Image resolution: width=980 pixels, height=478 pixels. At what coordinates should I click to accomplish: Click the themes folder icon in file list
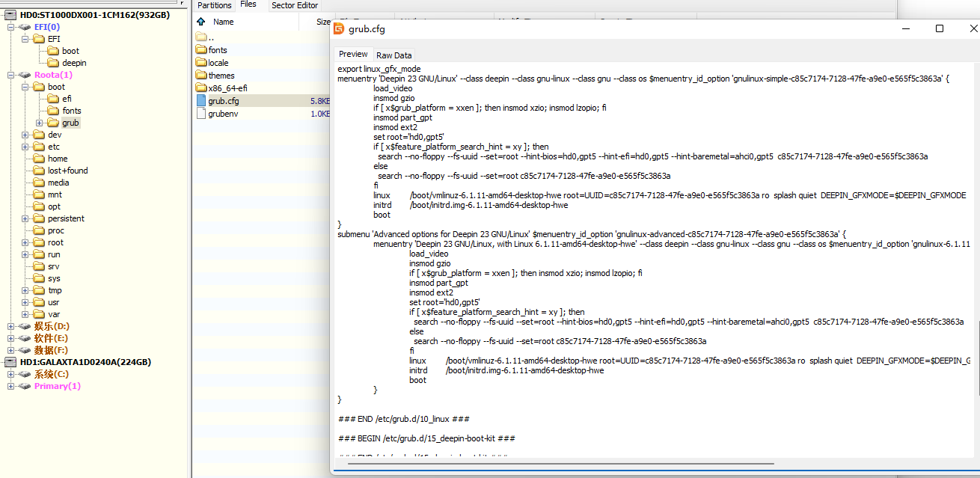coord(201,75)
